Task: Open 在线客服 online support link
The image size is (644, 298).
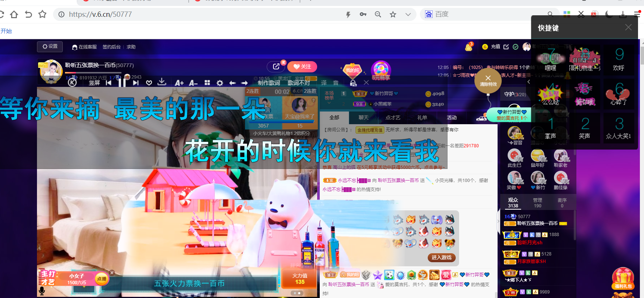Action: click(84, 47)
